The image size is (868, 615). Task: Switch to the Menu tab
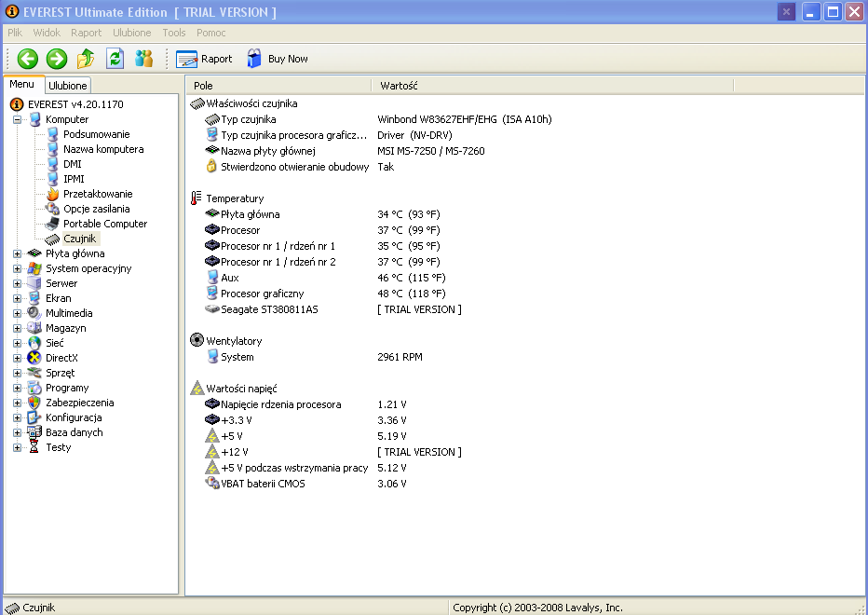tap(22, 84)
